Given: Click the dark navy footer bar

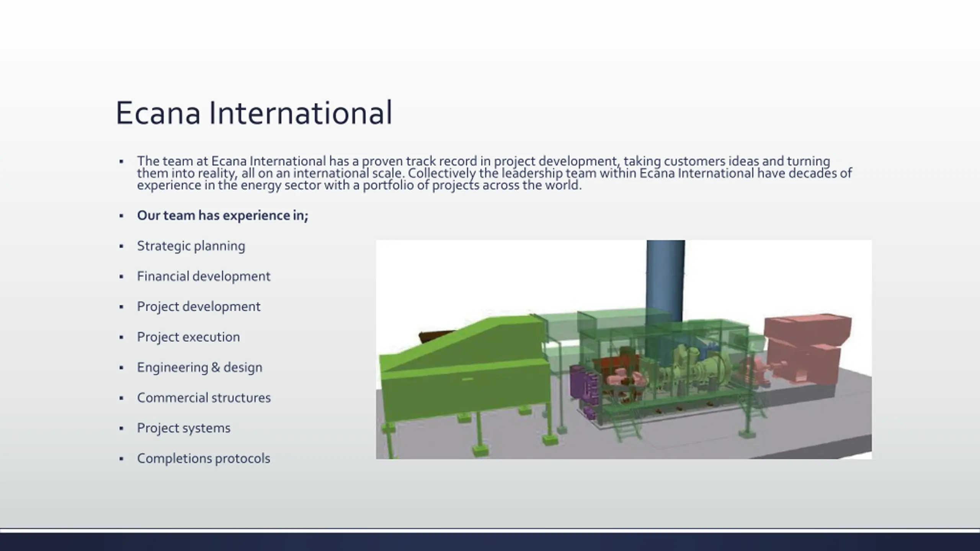Looking at the screenshot, I should click(x=490, y=542).
